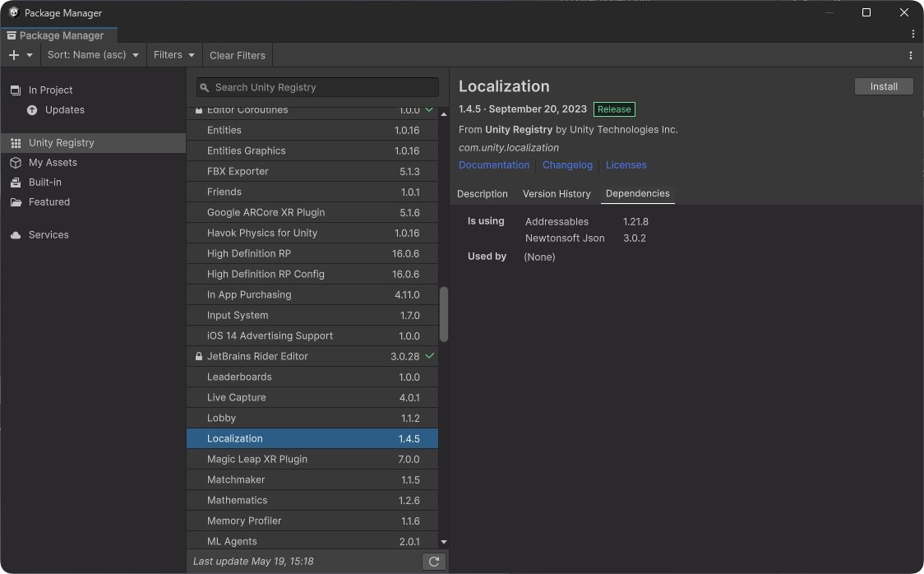Screen dimensions: 924x574
Task: Select the High Definition RP package
Action: coord(312,253)
